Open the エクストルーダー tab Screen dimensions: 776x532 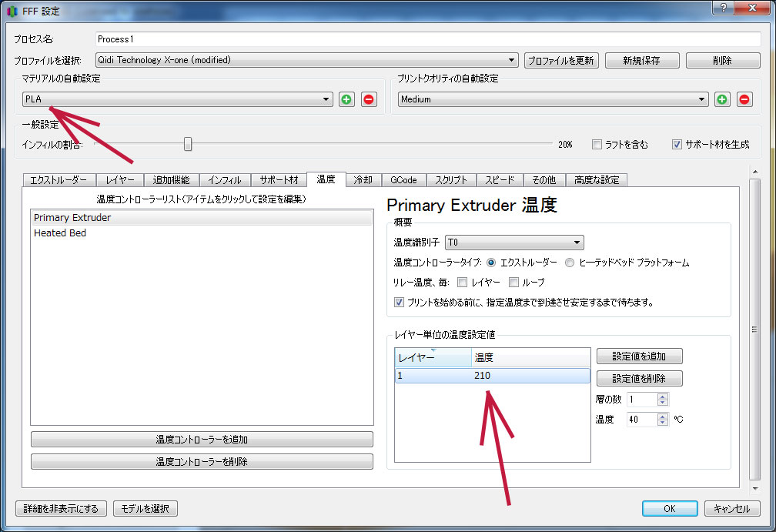click(x=59, y=180)
